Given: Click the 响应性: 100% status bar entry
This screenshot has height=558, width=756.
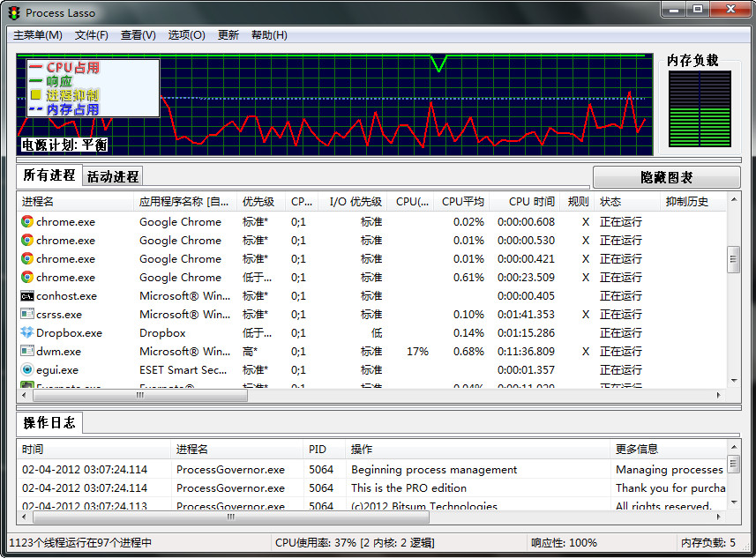Looking at the screenshot, I should point(564,543).
